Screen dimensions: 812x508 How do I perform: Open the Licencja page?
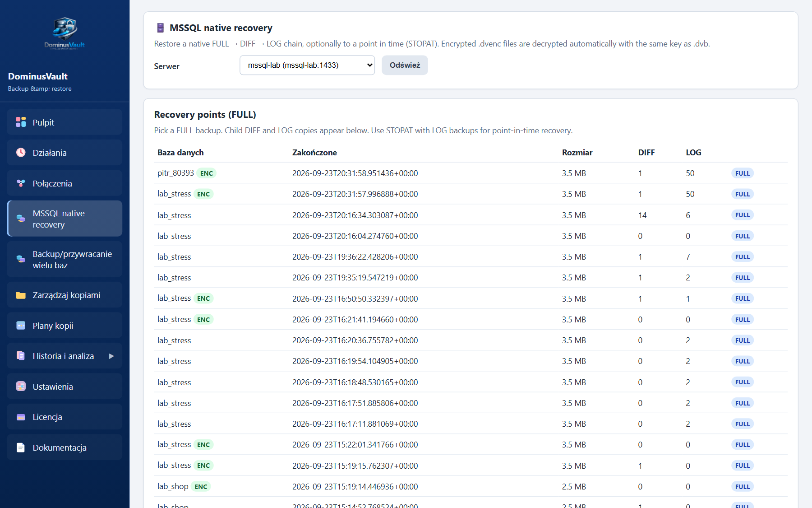pos(65,417)
